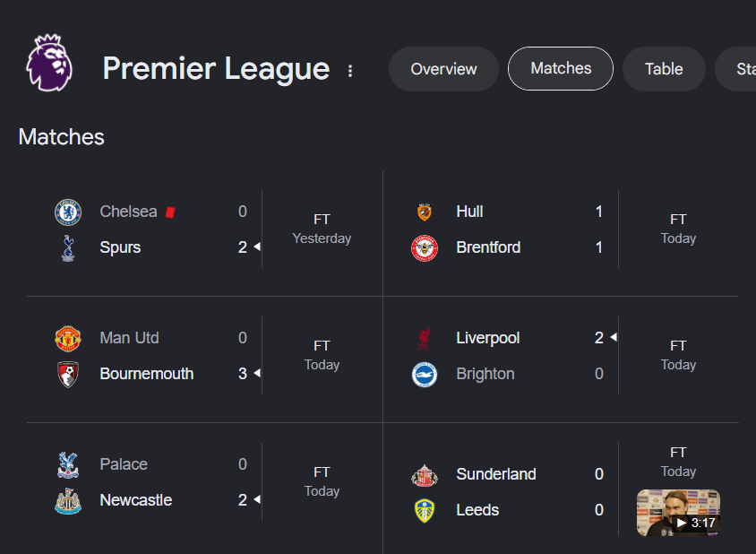Click the Leeds crest icon
Screen dimensions: 756x554
click(x=425, y=511)
